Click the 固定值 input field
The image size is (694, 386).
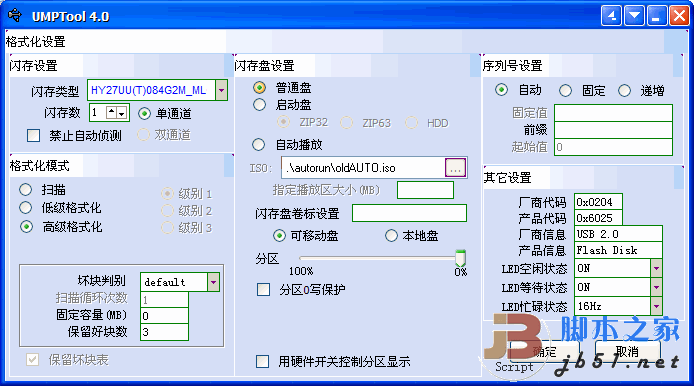coord(613,113)
